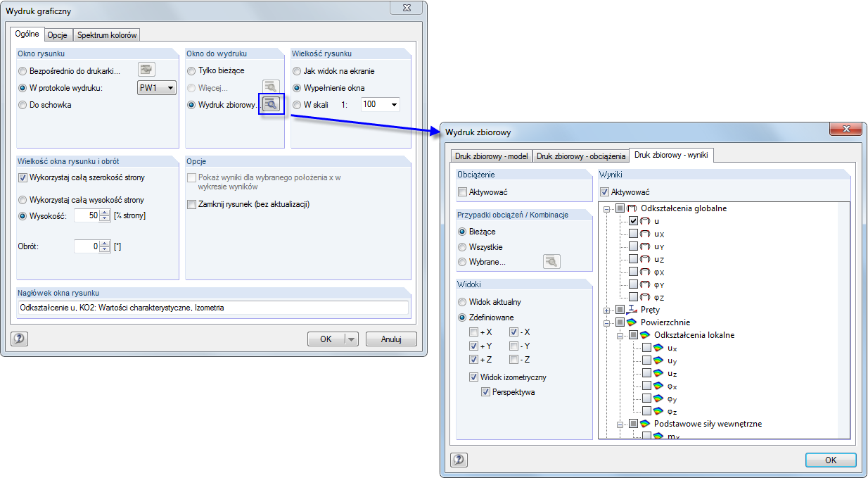This screenshot has height=478, width=868.
Task: Click the φZ global deformation icon
Action: click(x=645, y=297)
